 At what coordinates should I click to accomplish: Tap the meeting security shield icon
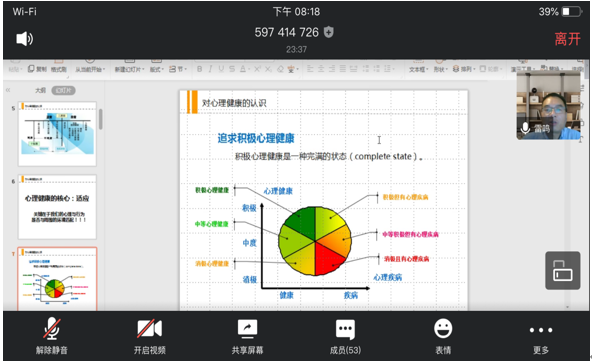328,32
